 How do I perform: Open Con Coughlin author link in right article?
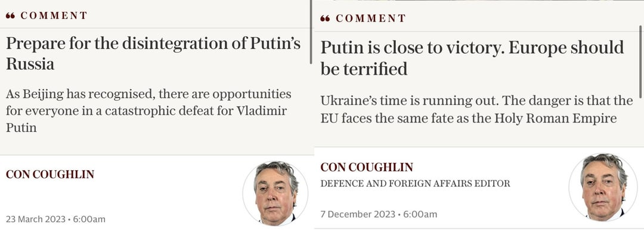click(x=367, y=167)
